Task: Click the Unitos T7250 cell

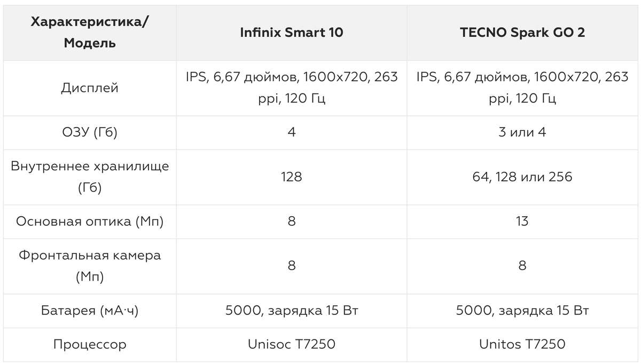Action: pos(522,344)
